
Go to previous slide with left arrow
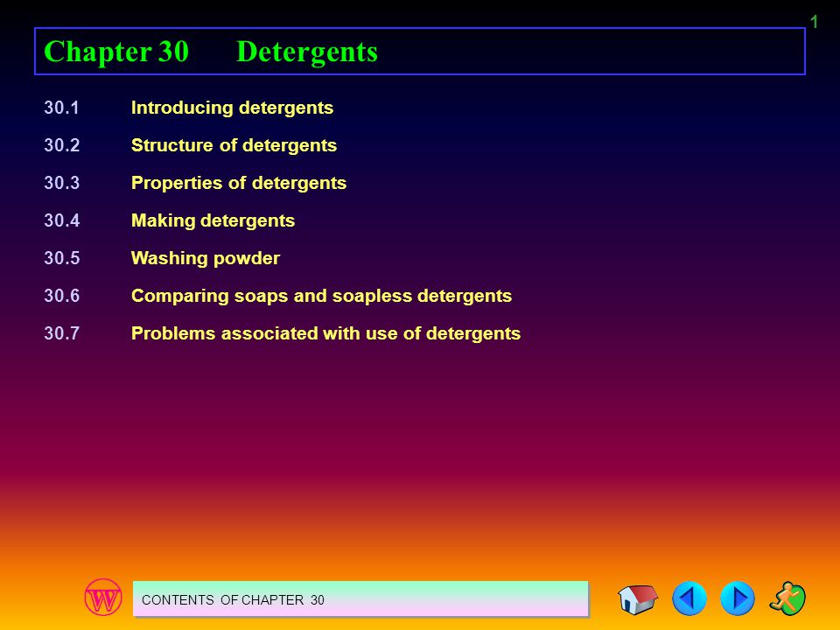coord(689,598)
